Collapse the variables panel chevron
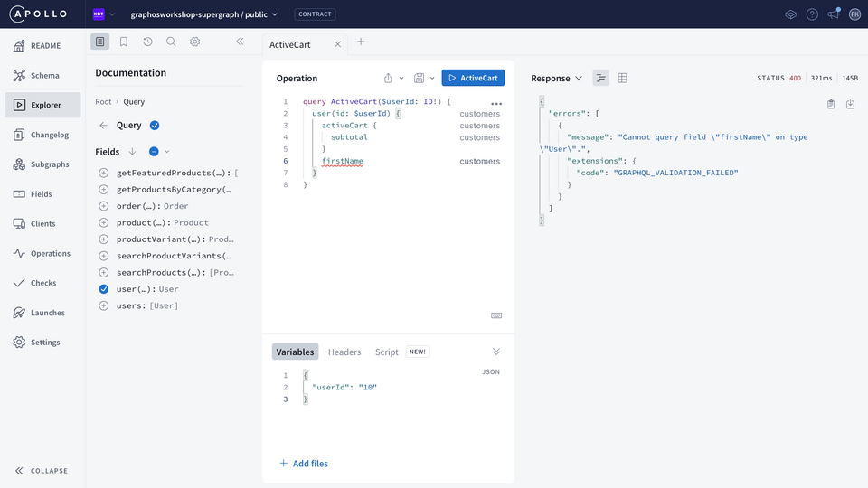 click(x=496, y=352)
